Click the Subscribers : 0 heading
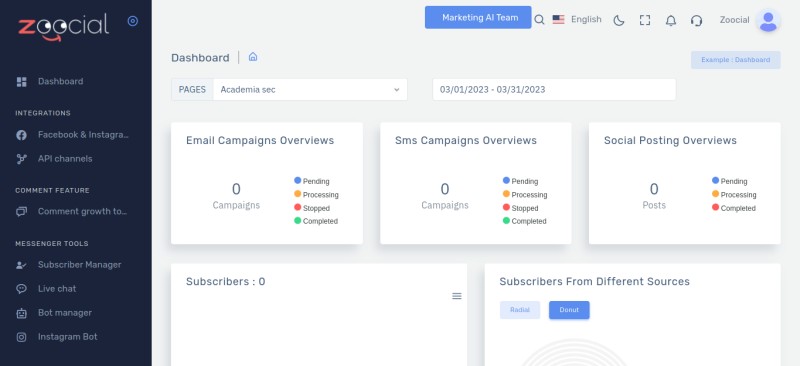The width and height of the screenshot is (800, 366). click(x=226, y=281)
